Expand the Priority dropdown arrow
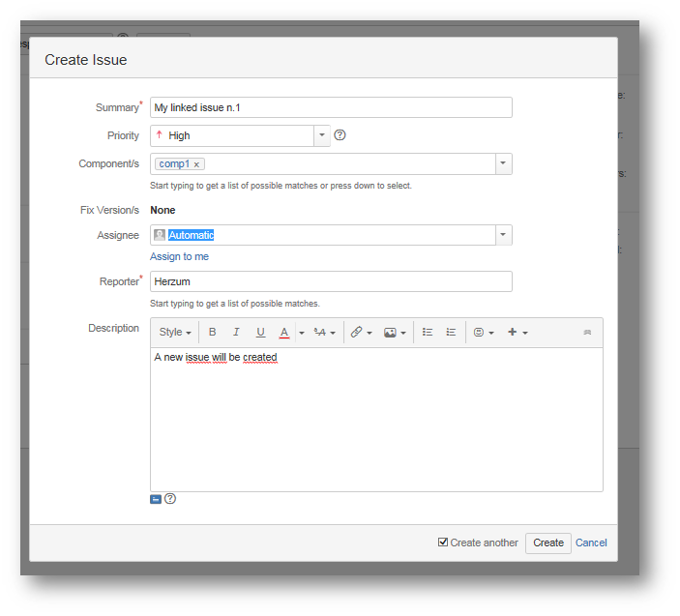The image size is (680, 616). (322, 135)
